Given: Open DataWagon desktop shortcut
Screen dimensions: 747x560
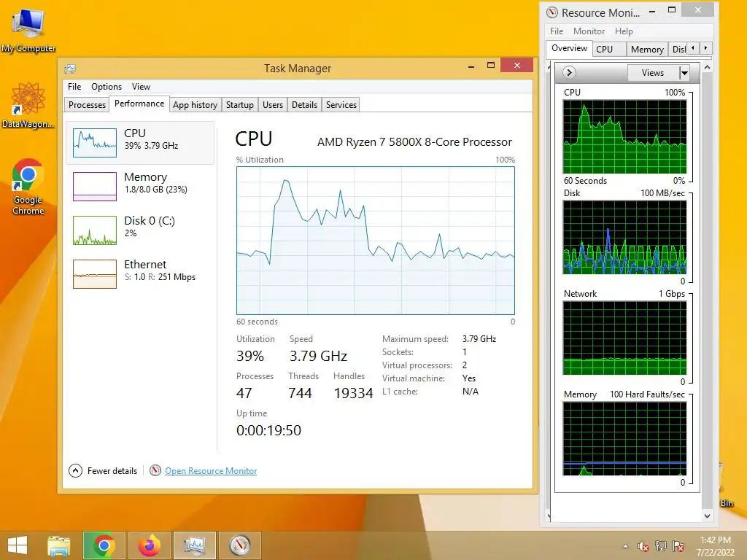Looking at the screenshot, I should point(28,106).
